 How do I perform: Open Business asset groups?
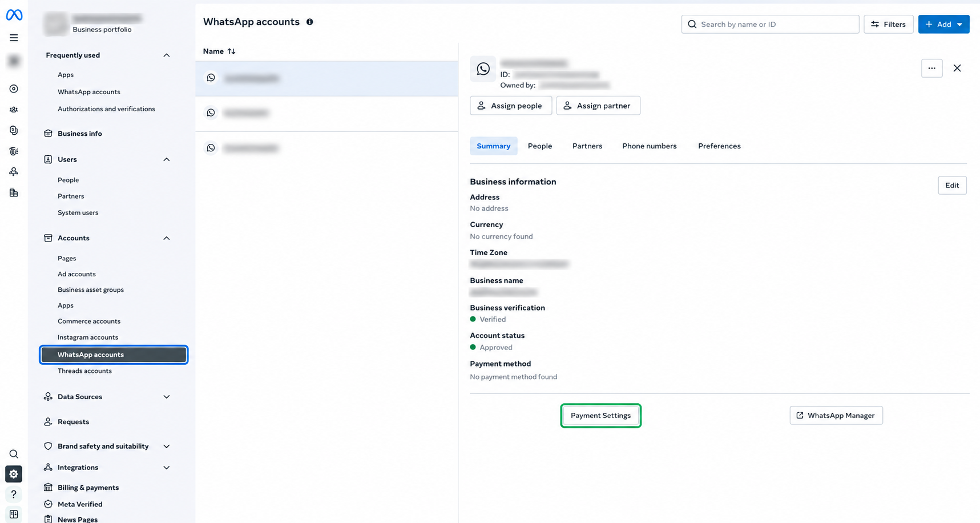click(x=91, y=289)
